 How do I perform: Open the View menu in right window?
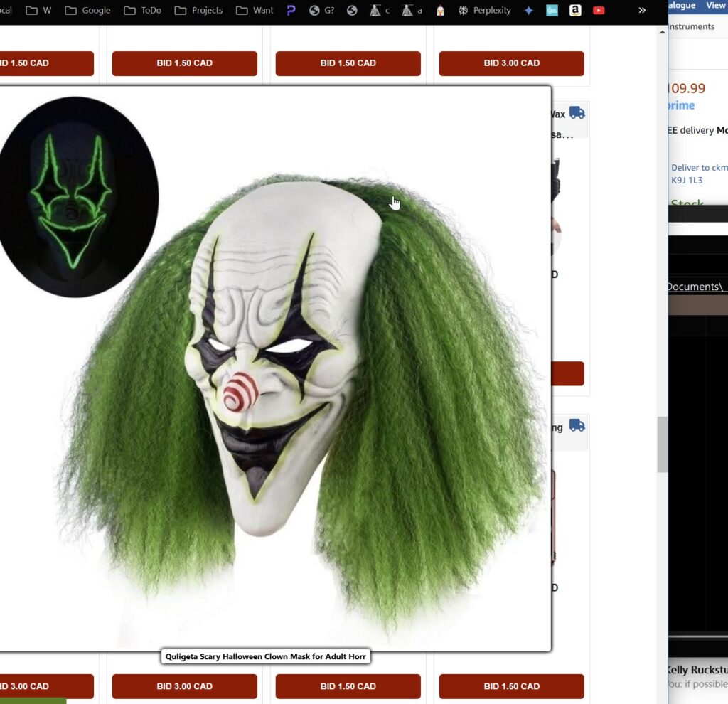coord(715,5)
